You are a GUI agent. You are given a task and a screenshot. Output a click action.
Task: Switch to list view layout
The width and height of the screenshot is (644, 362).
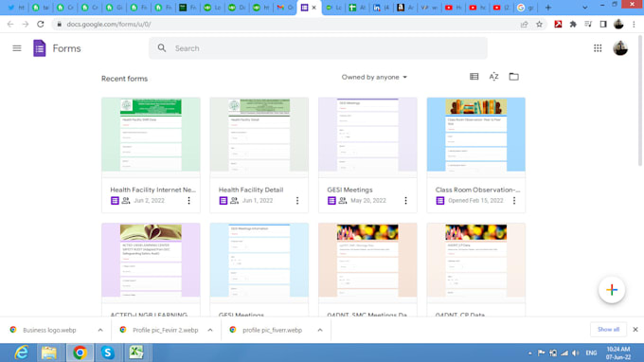click(x=474, y=77)
